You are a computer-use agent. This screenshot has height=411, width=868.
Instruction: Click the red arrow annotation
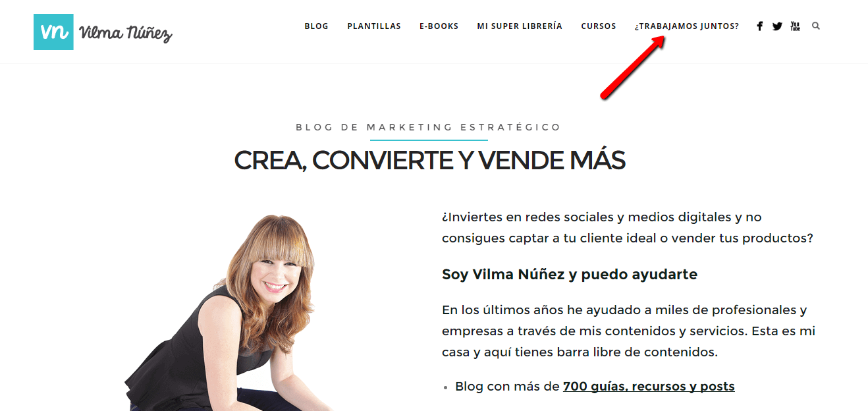click(x=632, y=67)
